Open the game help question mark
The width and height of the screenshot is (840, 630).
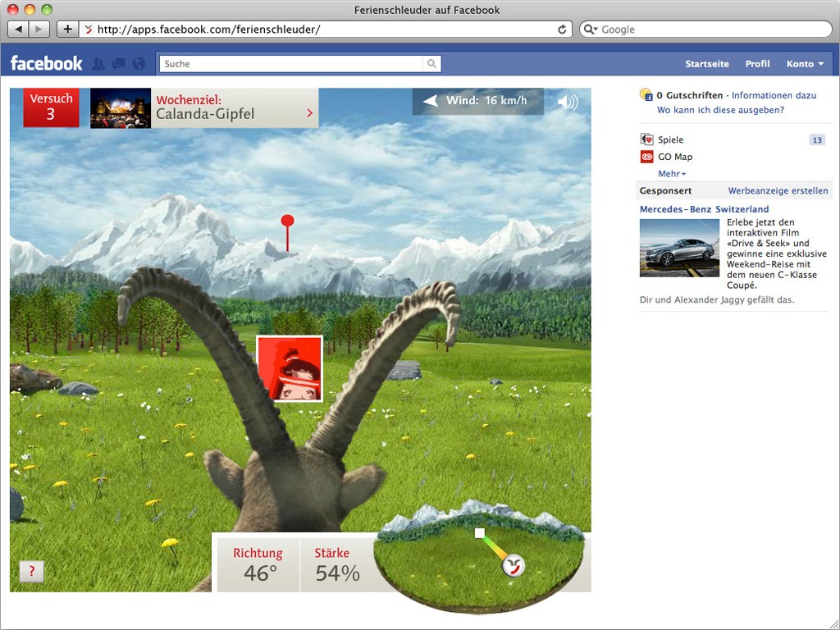tap(32, 571)
